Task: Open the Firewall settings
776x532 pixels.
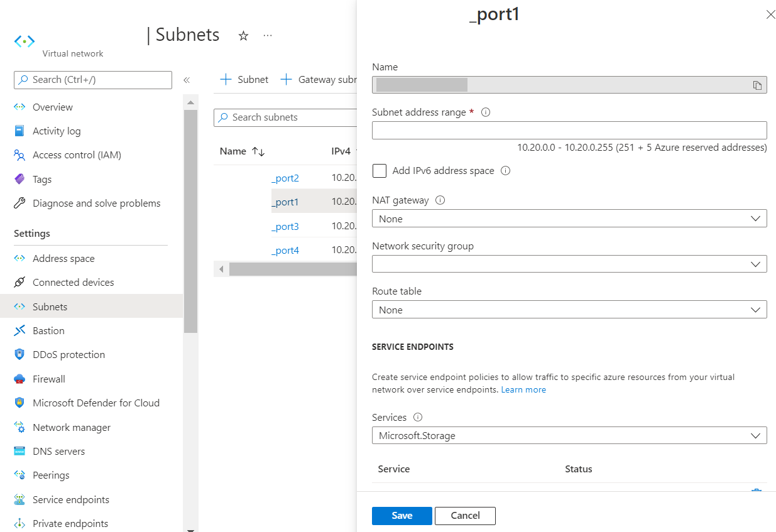Action: point(49,379)
